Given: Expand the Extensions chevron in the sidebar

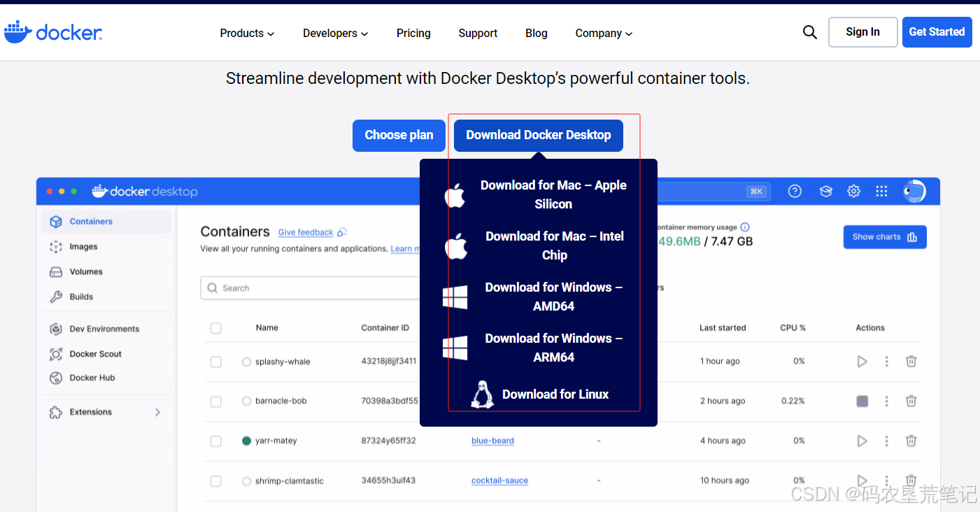Looking at the screenshot, I should [x=157, y=412].
